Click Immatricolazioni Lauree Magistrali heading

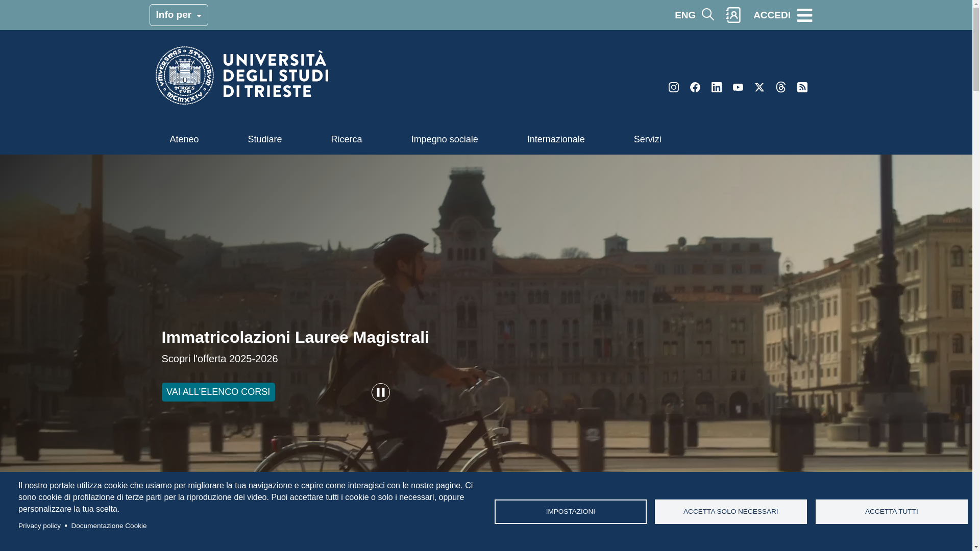295,337
